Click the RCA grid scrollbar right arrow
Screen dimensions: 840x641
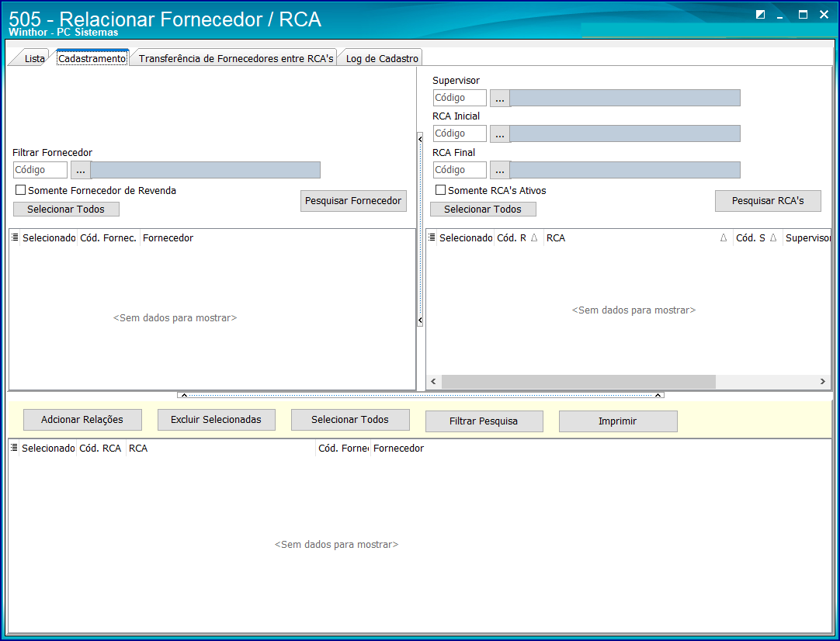coord(822,381)
